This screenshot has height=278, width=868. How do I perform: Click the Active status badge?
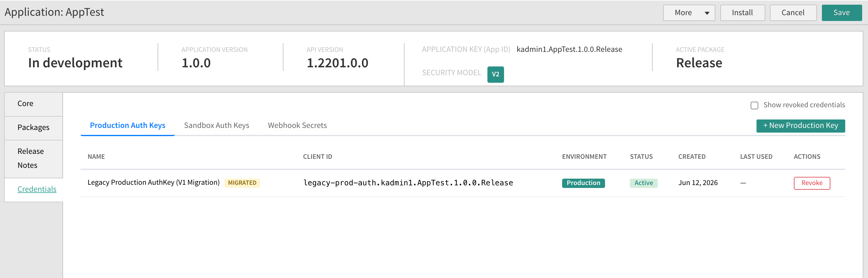coord(644,183)
